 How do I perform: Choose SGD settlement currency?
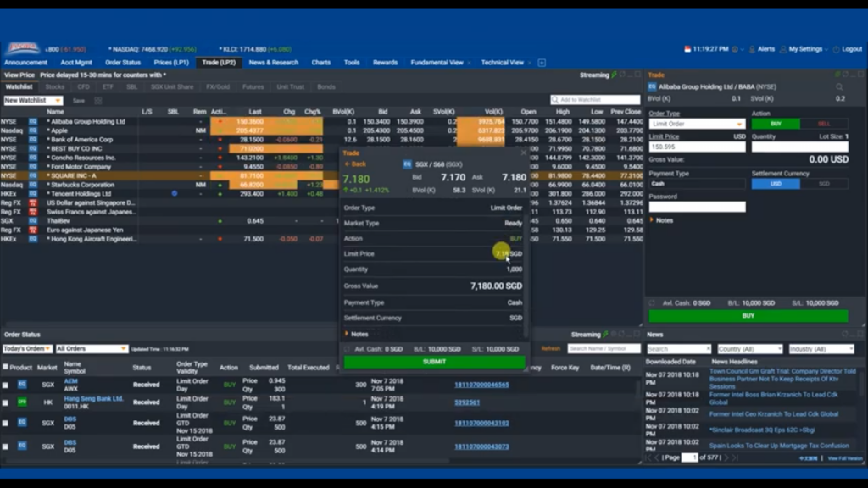pyautogui.click(x=824, y=184)
